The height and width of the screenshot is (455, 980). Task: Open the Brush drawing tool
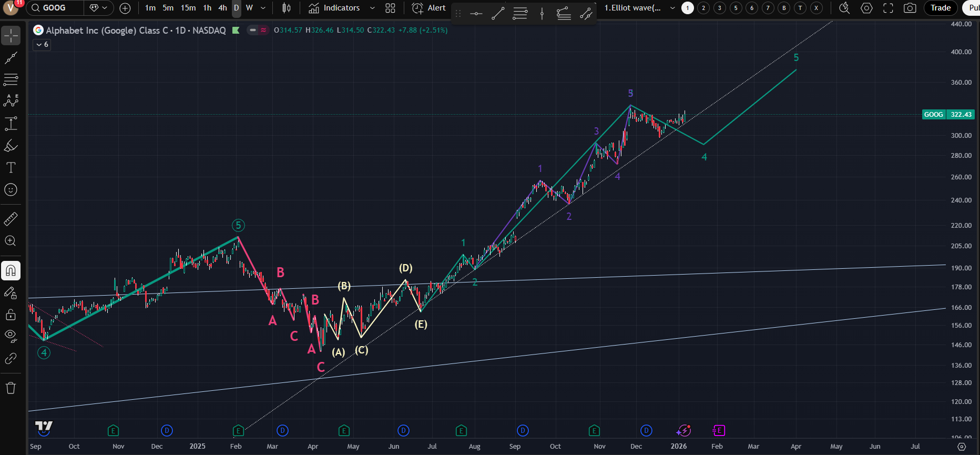click(11, 146)
